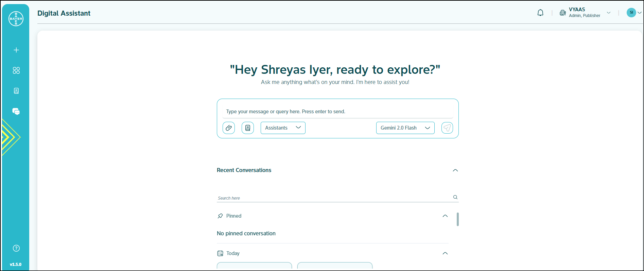Viewport: 644px width, 271px height.
Task: Click the prompt library icon beside paperclip
Action: click(x=248, y=128)
